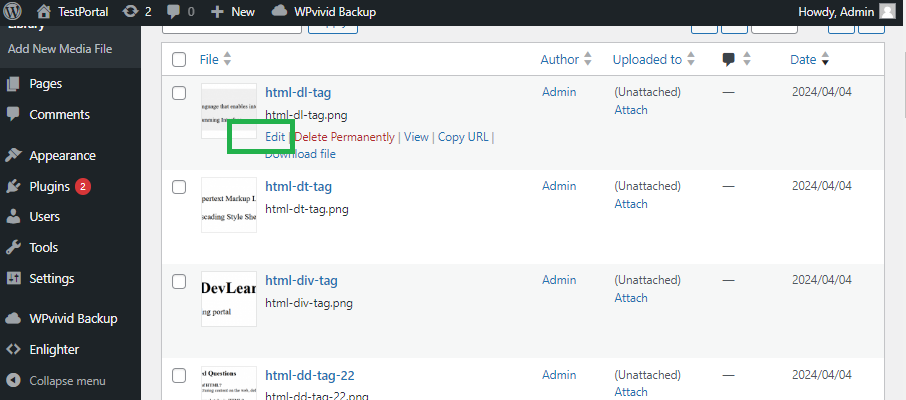Toggle the select-all checkbox in header
Screen dimensions: 906x400
coord(179,60)
